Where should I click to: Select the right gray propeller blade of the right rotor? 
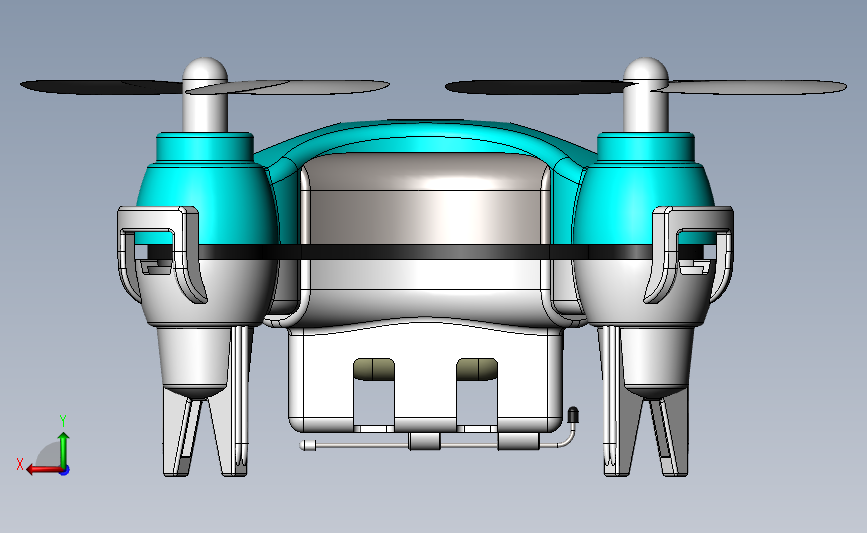pyautogui.click(x=752, y=87)
